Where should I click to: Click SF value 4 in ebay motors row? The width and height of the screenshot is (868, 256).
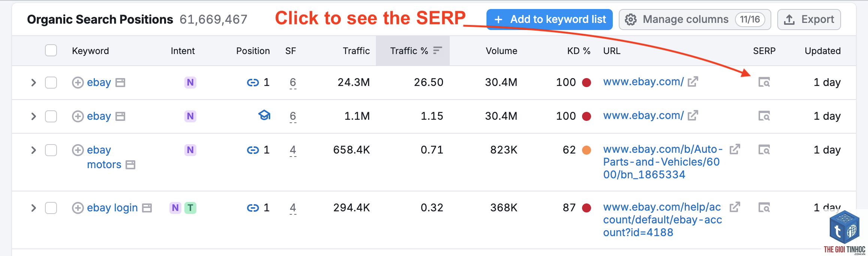coord(293,150)
